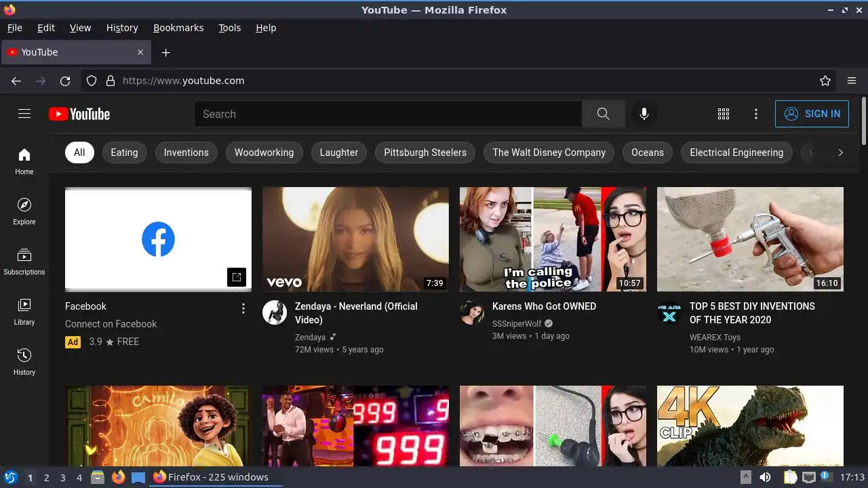Open the YouTube guide hamburger menu
The height and width of the screenshot is (488, 868).
(x=24, y=114)
